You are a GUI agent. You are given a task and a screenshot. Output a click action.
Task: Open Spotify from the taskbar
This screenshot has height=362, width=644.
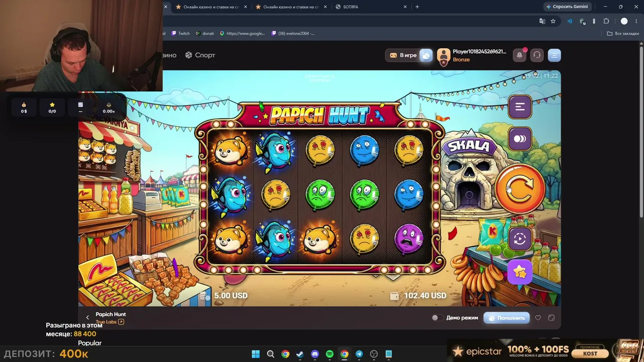[330, 354]
